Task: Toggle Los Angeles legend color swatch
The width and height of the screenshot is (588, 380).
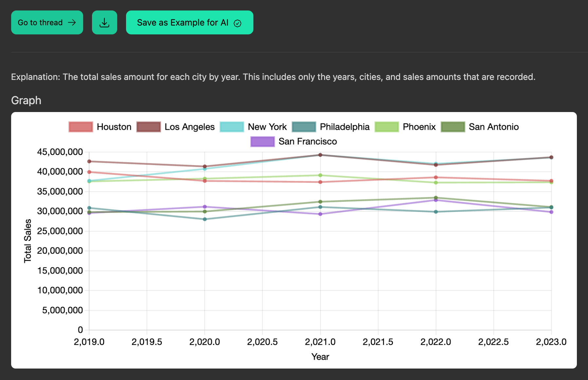Action: coord(149,127)
